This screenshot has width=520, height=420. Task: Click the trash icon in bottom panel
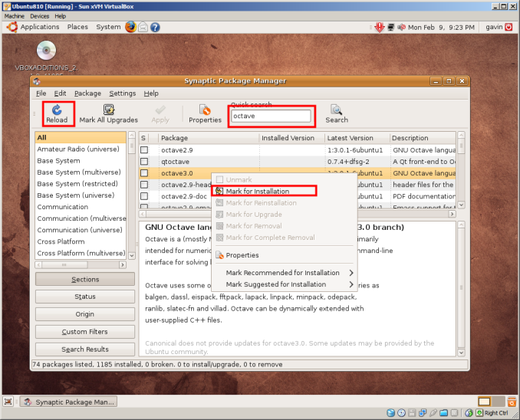click(512, 402)
